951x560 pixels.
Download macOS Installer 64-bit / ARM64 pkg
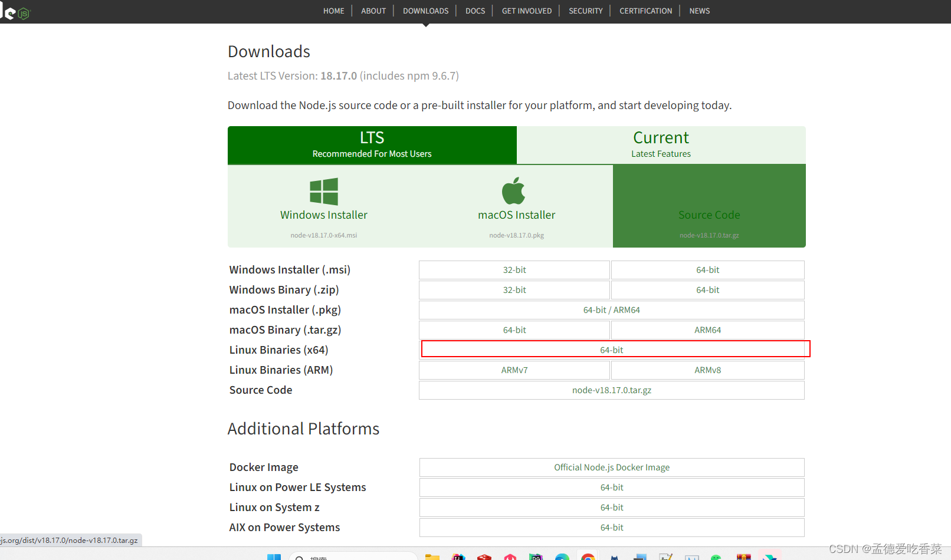coord(612,310)
